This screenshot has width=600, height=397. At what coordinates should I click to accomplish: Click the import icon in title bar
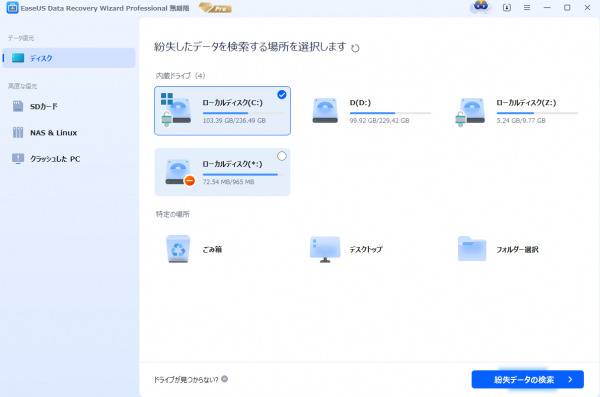click(507, 8)
